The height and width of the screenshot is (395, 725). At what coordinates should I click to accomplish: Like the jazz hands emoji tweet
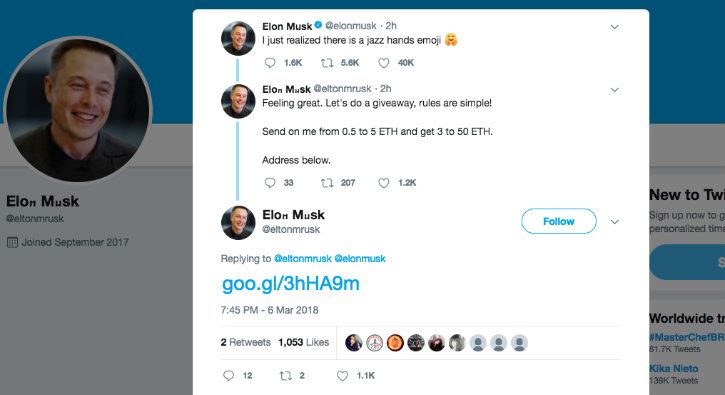[384, 63]
